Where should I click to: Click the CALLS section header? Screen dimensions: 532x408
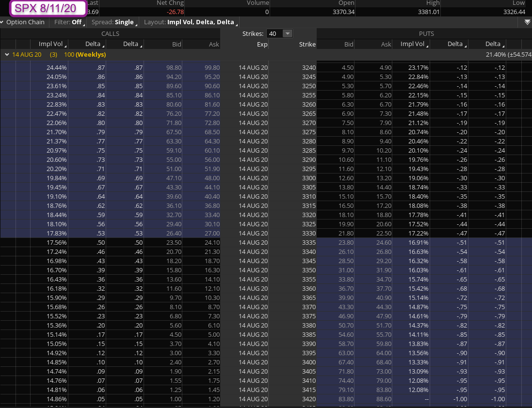coord(110,33)
